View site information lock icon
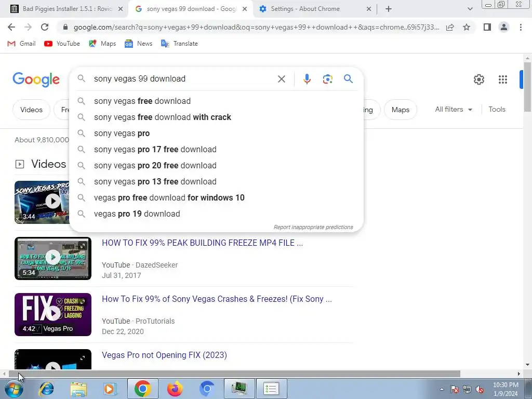The height and width of the screenshot is (399, 532). [65, 27]
